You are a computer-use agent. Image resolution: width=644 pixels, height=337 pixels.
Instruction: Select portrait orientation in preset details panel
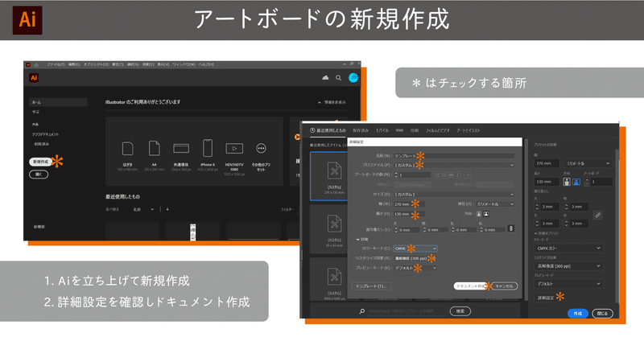click(x=567, y=182)
